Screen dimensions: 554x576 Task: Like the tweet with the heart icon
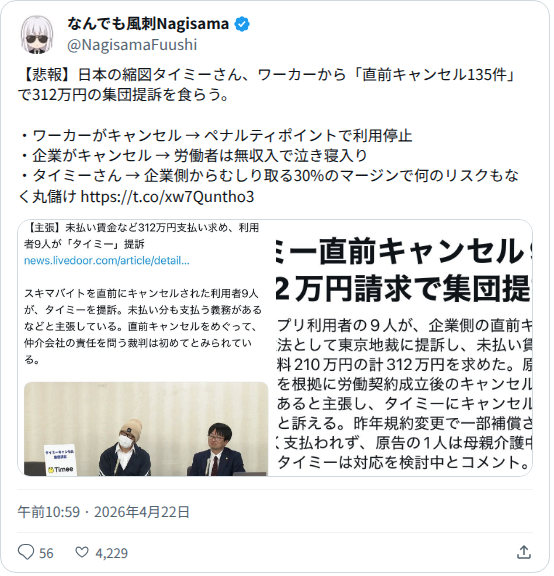click(82, 554)
